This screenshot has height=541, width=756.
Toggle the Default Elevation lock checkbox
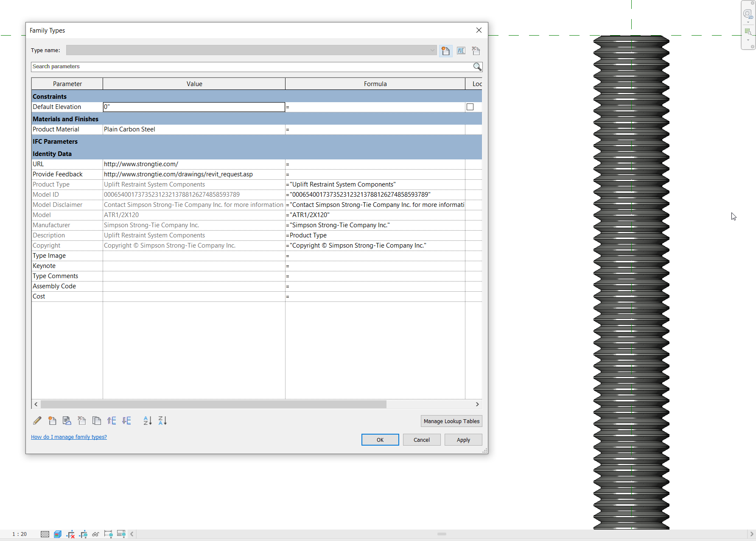(470, 107)
